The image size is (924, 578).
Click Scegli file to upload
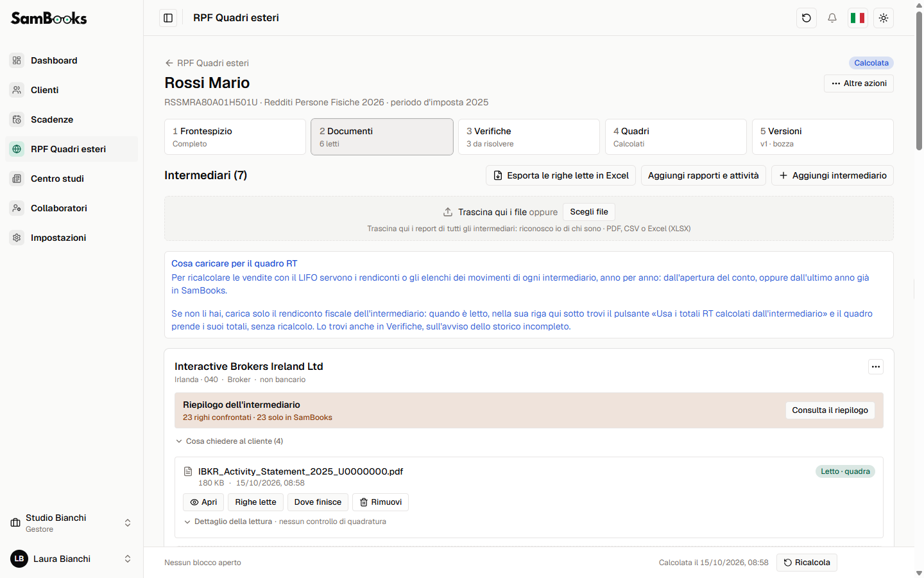coord(589,212)
